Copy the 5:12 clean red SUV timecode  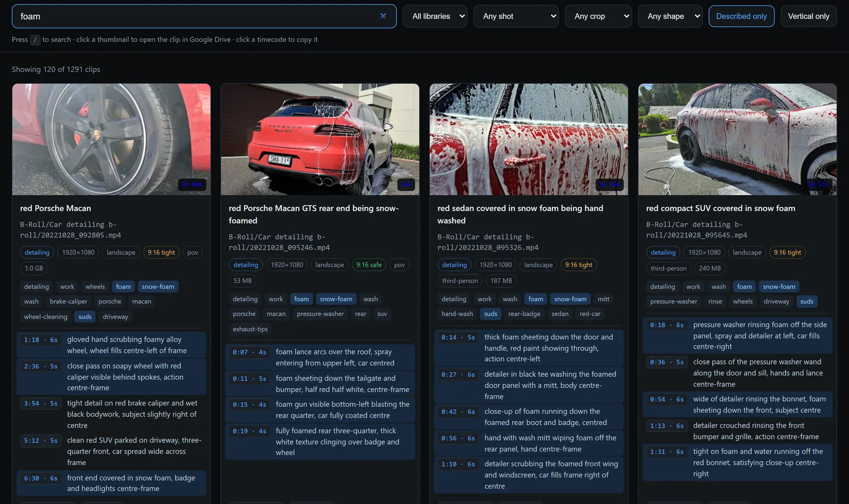pyautogui.click(x=41, y=440)
